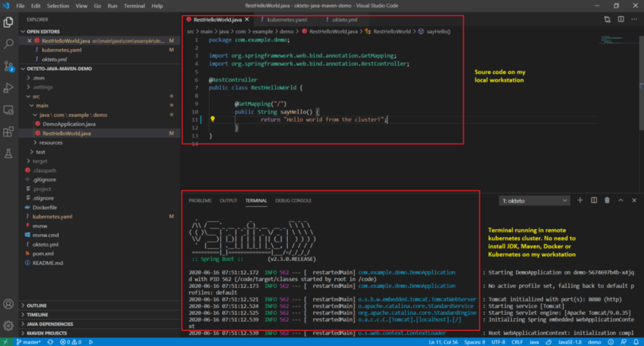
Task: Switch to Problems panel tab
Action: pyautogui.click(x=200, y=200)
